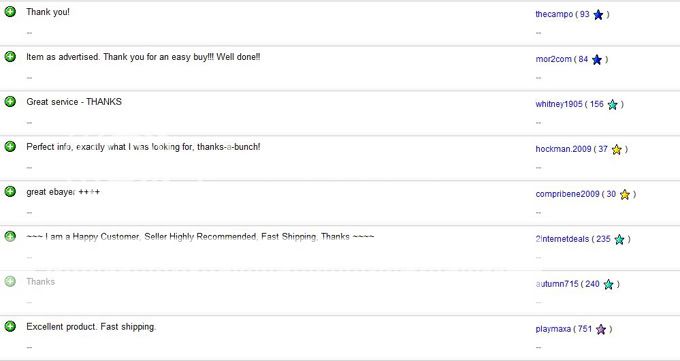Open the hockman.2009 username link
The width and height of the screenshot is (680, 361).
click(563, 149)
